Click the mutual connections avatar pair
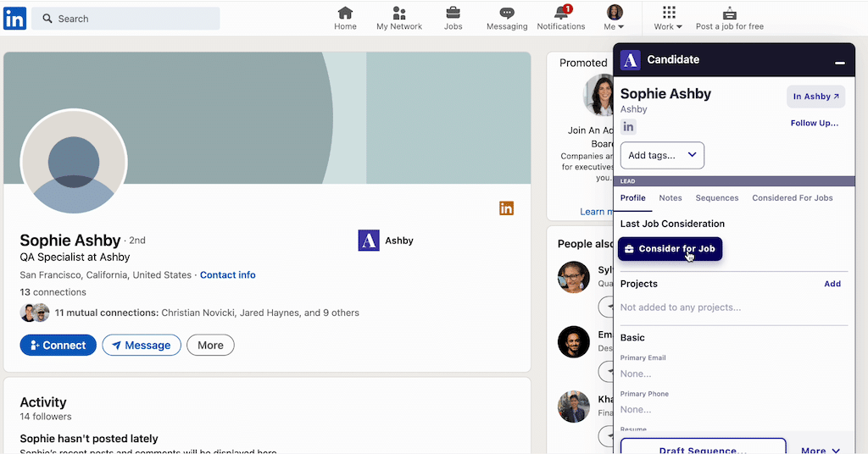868x454 pixels. coord(35,313)
